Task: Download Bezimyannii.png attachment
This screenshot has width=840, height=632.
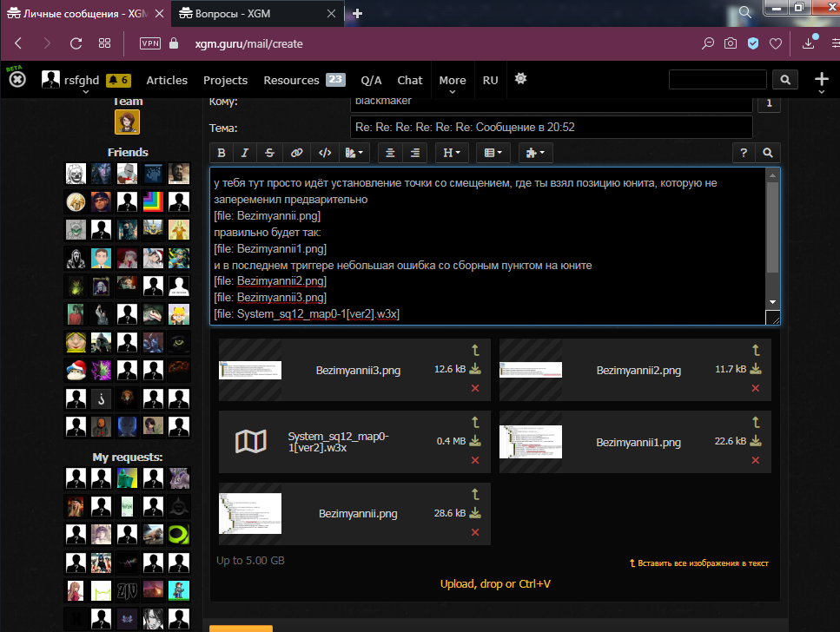Action: (x=475, y=513)
